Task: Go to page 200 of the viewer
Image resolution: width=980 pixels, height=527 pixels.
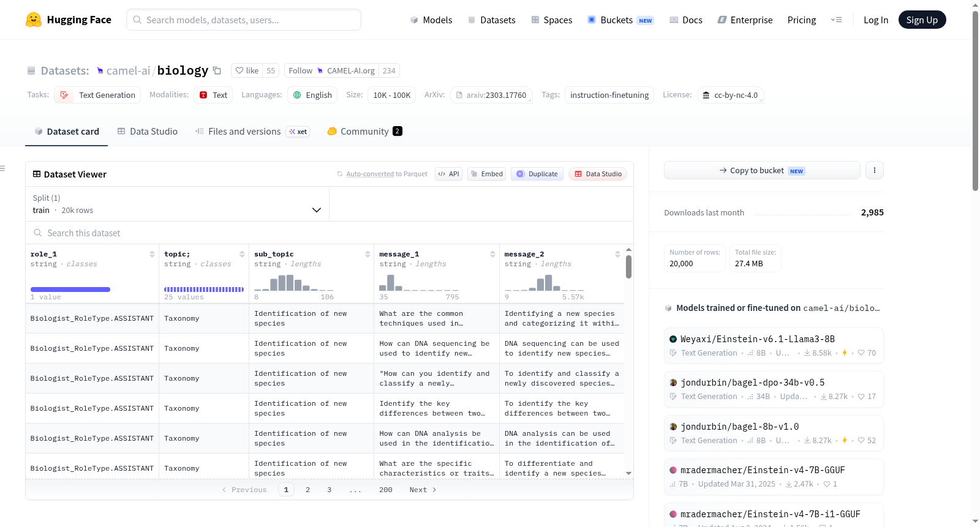Action: tap(385, 490)
